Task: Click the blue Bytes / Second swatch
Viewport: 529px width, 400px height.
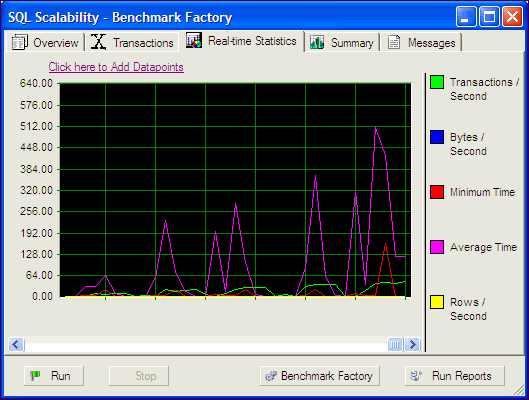Action: point(437,137)
